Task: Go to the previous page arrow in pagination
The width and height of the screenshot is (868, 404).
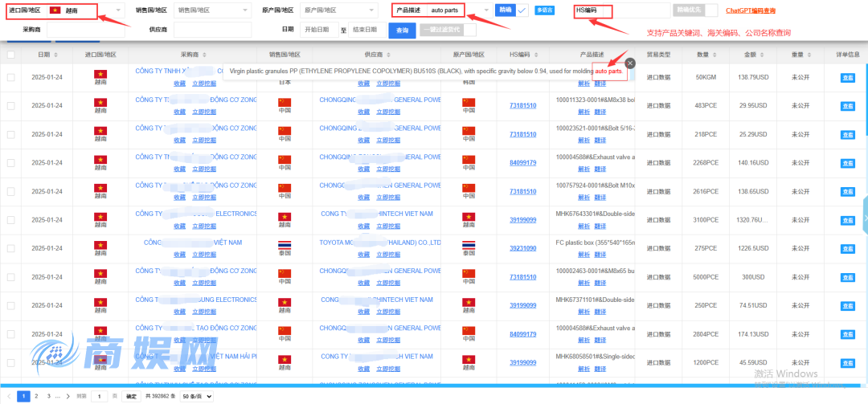Action: [9, 396]
